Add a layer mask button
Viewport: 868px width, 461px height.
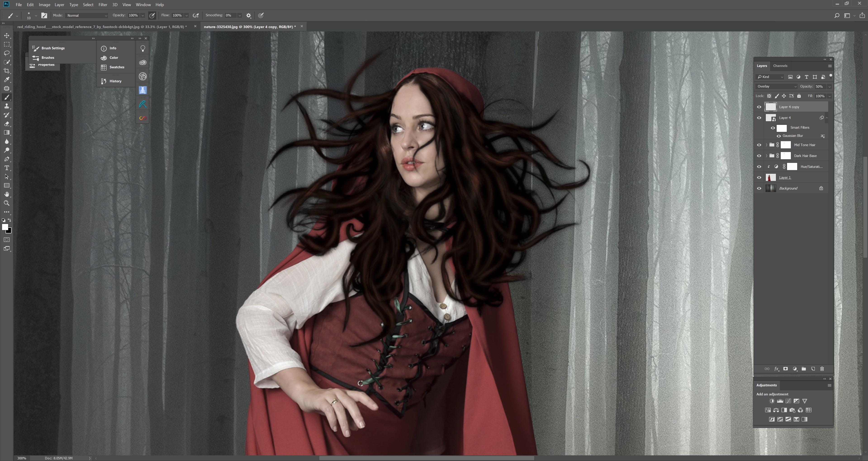[785, 369]
